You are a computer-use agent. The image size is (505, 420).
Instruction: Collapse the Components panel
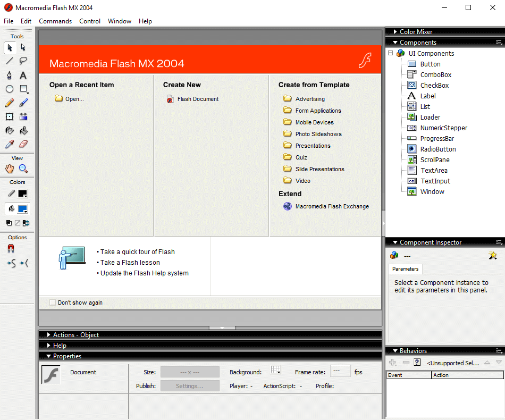(395, 42)
